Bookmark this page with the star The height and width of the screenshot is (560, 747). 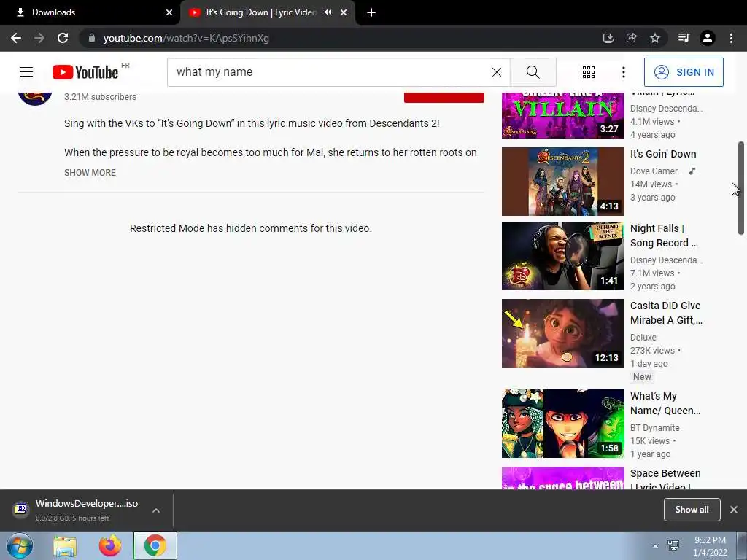click(x=655, y=38)
